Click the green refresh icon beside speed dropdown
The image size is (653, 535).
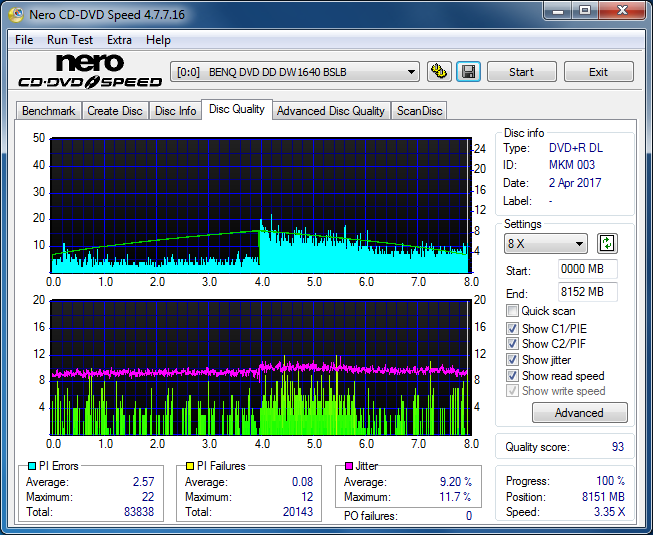[607, 244]
